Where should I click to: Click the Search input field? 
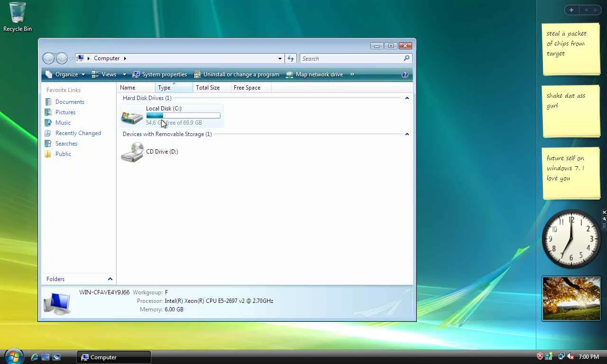356,58
